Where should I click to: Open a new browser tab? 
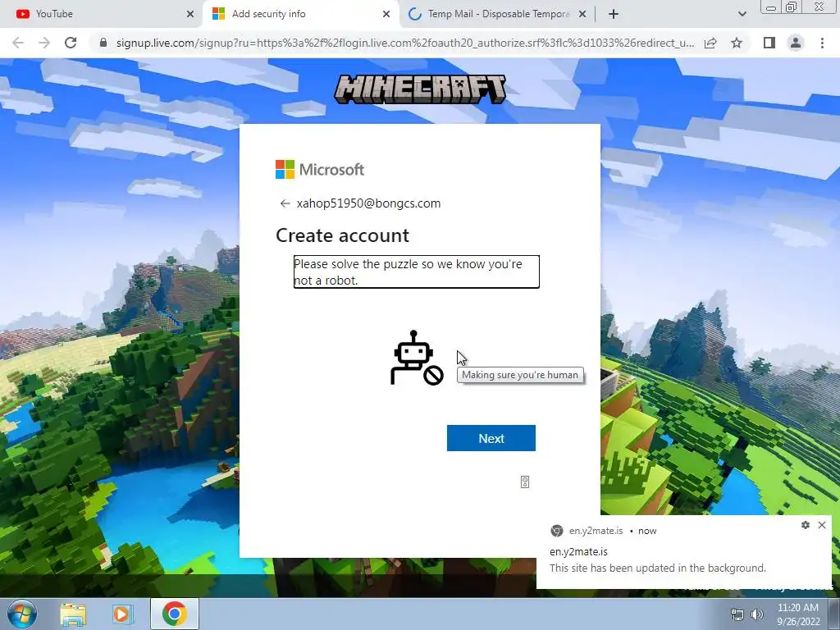(x=614, y=14)
